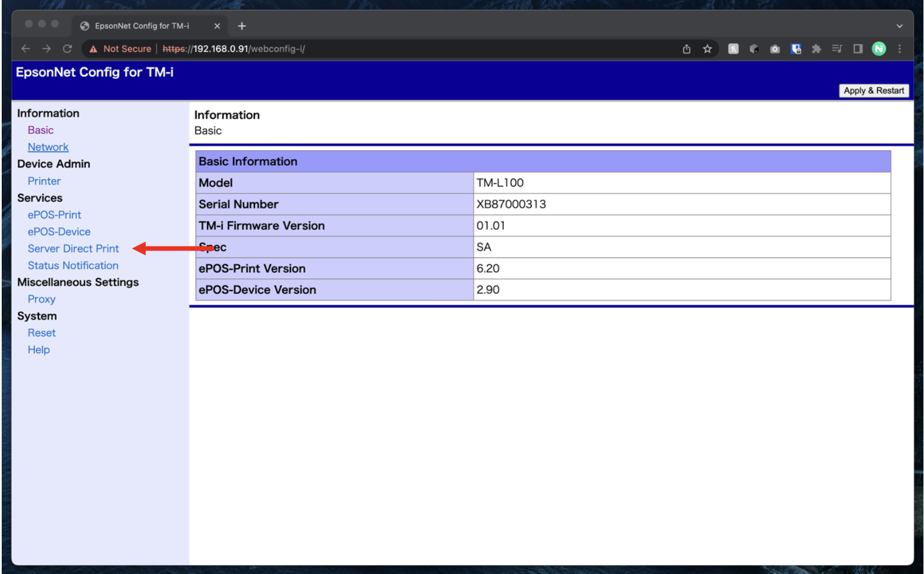Open ePOS-Print service settings
Image resolution: width=924 pixels, height=574 pixels.
tap(54, 215)
